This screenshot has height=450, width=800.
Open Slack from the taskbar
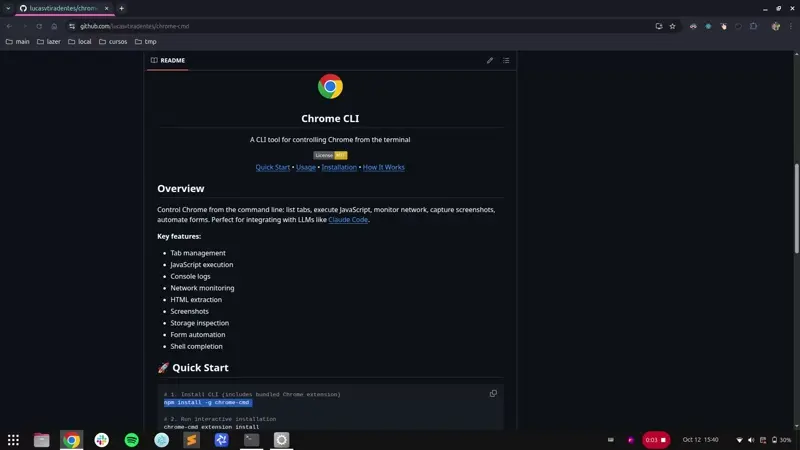(x=102, y=440)
